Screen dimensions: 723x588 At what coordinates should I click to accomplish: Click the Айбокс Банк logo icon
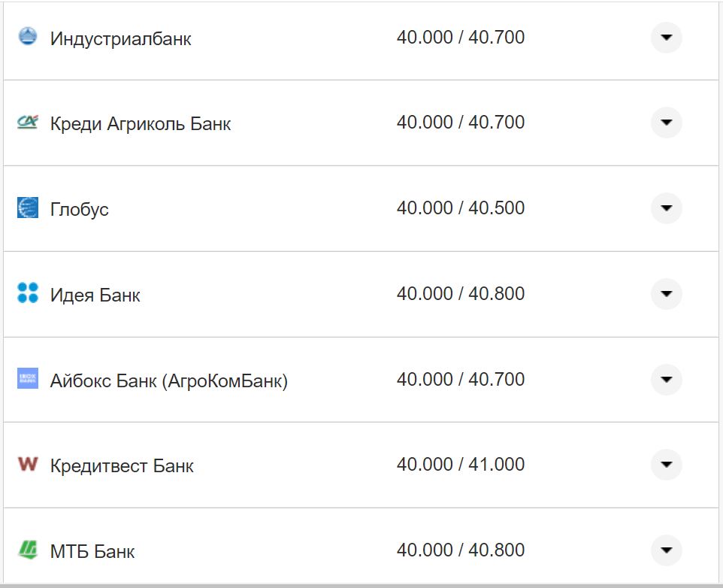tap(27, 379)
